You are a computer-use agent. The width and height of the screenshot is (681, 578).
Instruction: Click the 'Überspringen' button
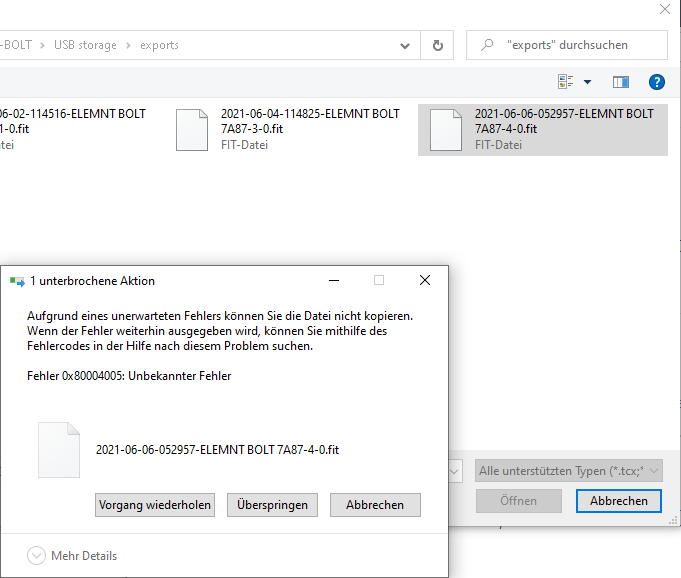272,505
